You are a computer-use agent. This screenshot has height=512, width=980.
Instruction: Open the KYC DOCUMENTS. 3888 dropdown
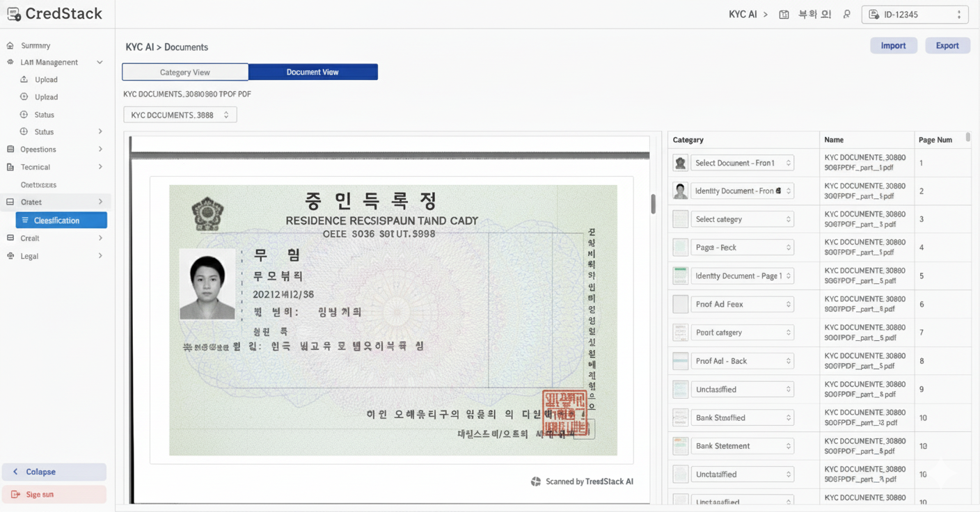180,114
